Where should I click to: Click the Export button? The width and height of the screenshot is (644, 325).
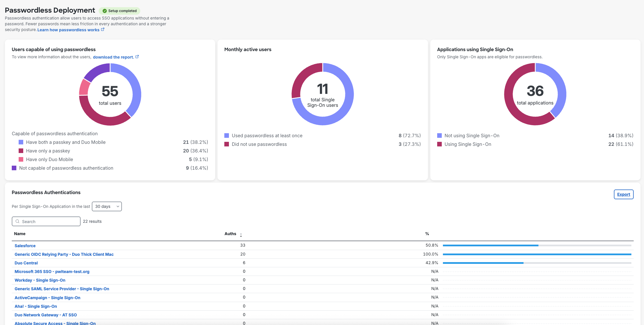point(623,194)
